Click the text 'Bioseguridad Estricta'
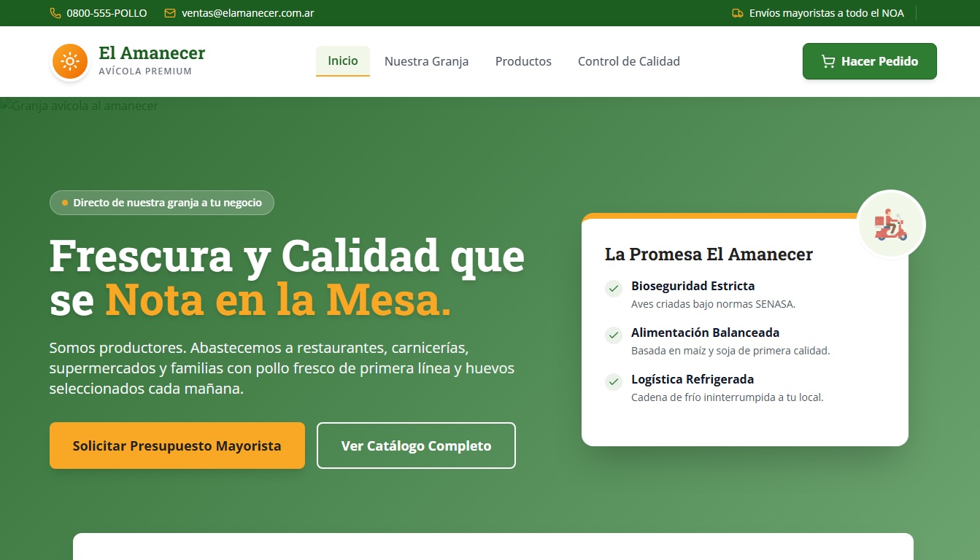The width and height of the screenshot is (980, 560). 693,286
